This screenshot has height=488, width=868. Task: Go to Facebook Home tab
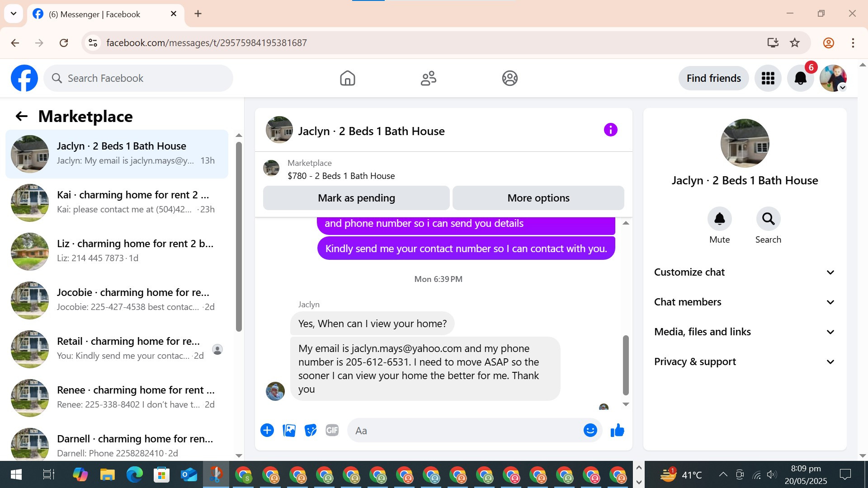(x=347, y=78)
